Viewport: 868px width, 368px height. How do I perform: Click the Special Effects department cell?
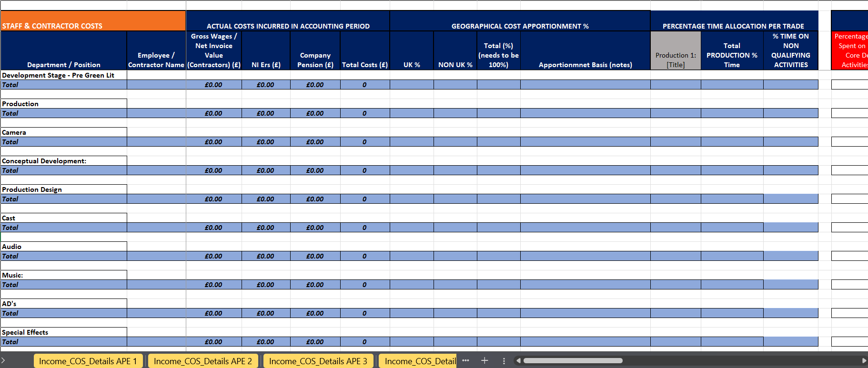click(64, 332)
